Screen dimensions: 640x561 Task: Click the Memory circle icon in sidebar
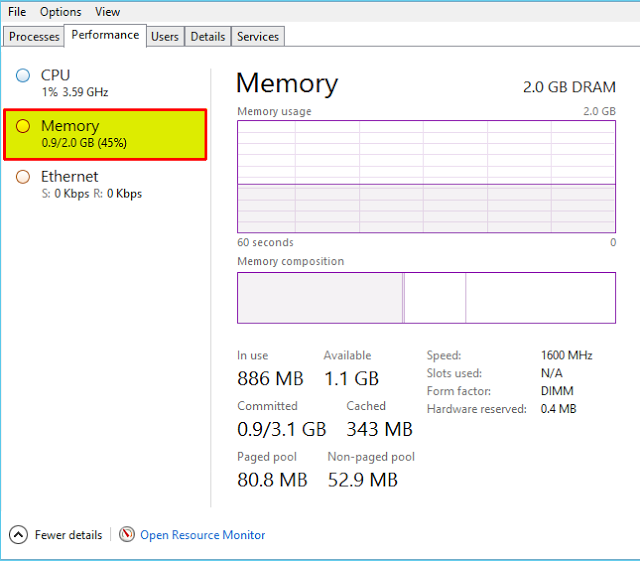[x=23, y=126]
